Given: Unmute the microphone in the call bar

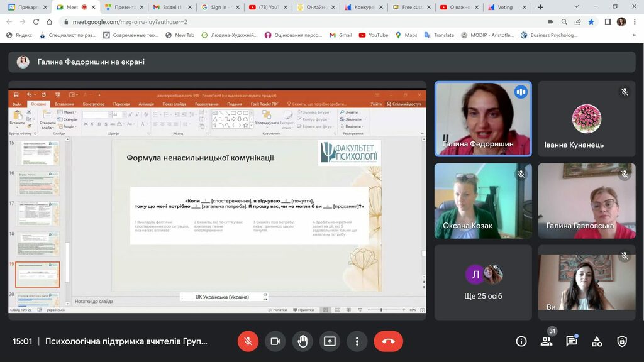Looking at the screenshot, I should coord(248,341).
